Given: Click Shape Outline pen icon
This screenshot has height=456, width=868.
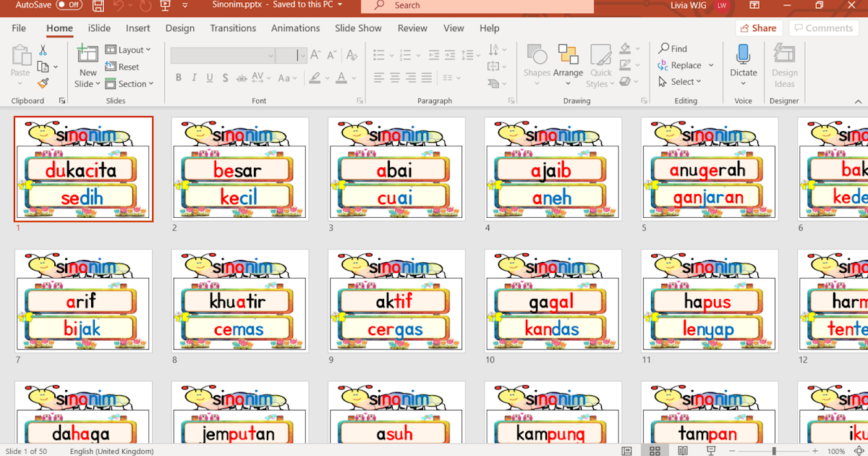Looking at the screenshot, I should click(x=626, y=65).
